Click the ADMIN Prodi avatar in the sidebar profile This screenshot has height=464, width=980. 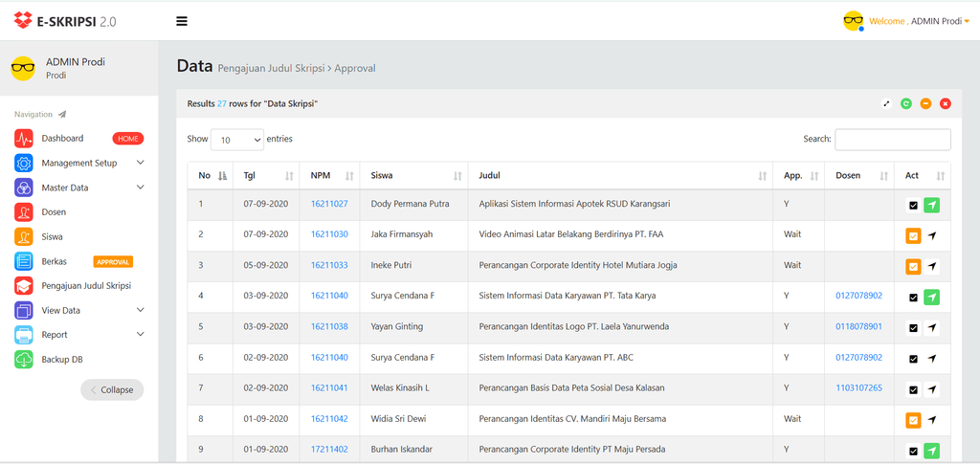[x=23, y=68]
